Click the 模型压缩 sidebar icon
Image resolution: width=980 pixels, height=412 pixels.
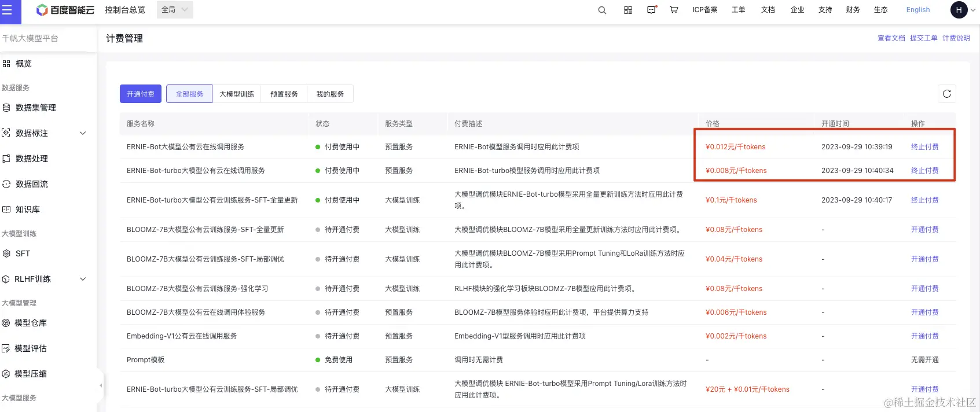[x=6, y=374]
